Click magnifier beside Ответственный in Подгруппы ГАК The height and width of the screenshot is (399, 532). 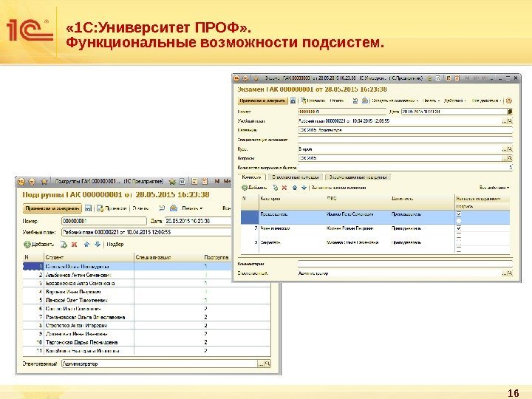[x=267, y=364]
